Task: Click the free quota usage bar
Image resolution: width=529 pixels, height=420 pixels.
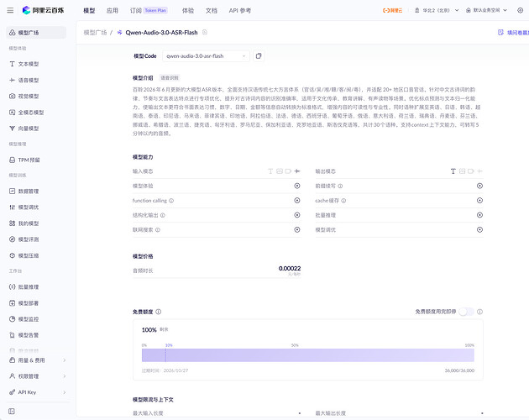Action: point(307,355)
